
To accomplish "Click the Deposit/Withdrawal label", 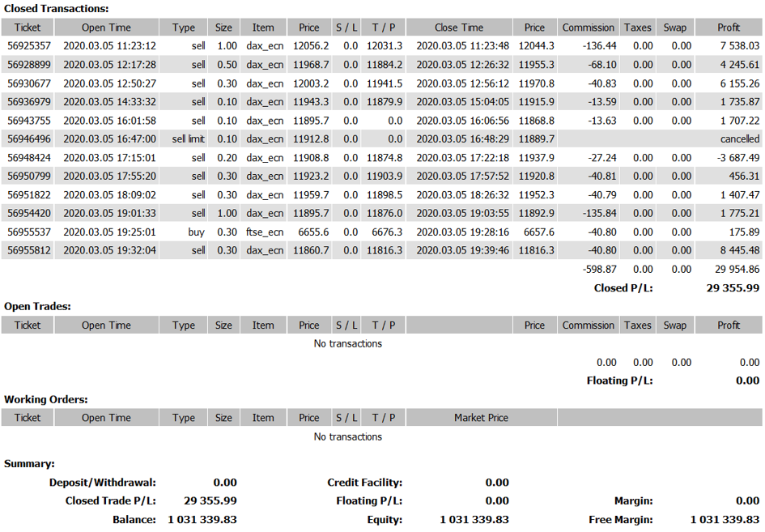I will coord(103,483).
